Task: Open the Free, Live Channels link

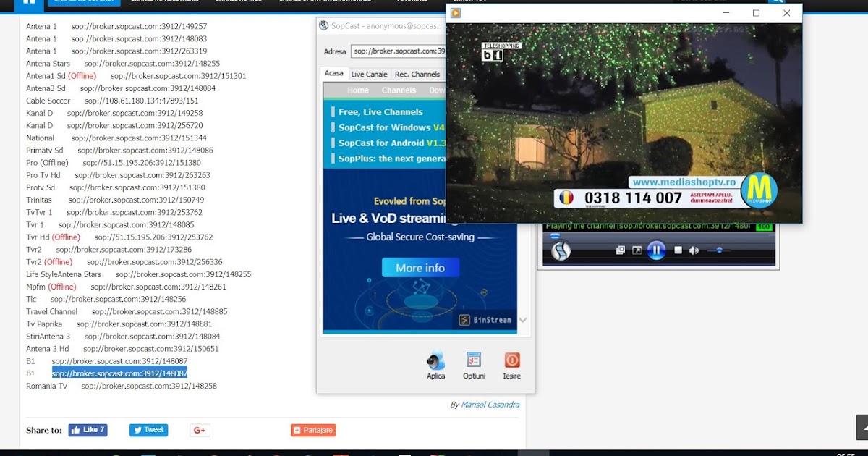Action: pos(380,112)
